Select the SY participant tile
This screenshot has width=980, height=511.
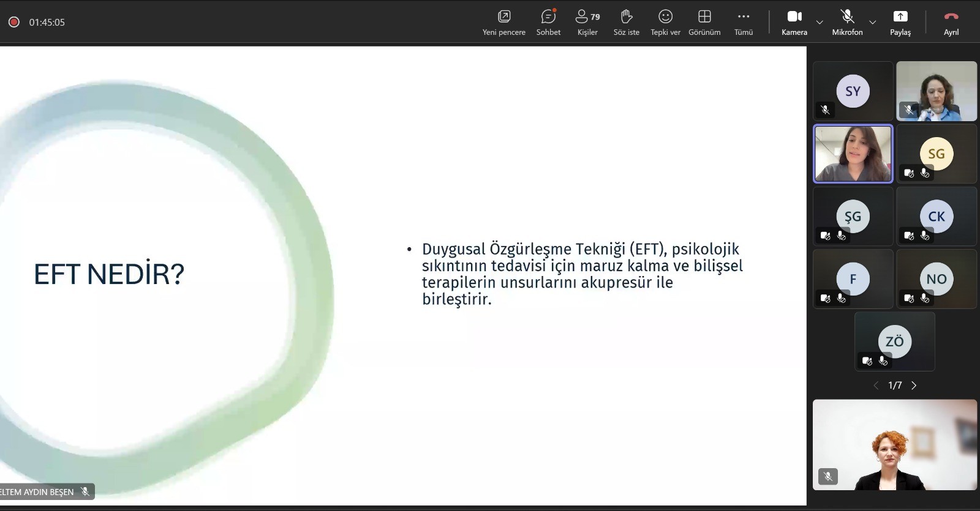click(853, 91)
